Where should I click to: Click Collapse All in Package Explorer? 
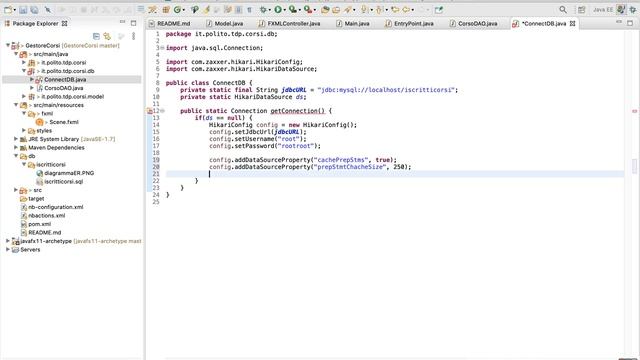coord(96,36)
